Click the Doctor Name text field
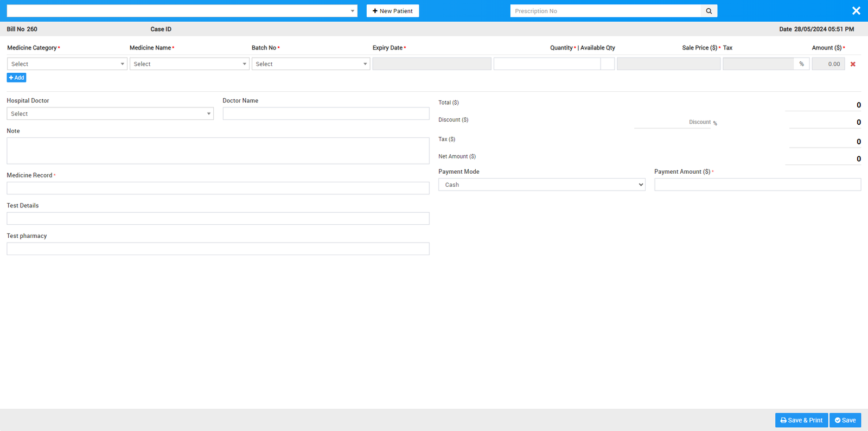This screenshot has width=868, height=431. click(325, 113)
